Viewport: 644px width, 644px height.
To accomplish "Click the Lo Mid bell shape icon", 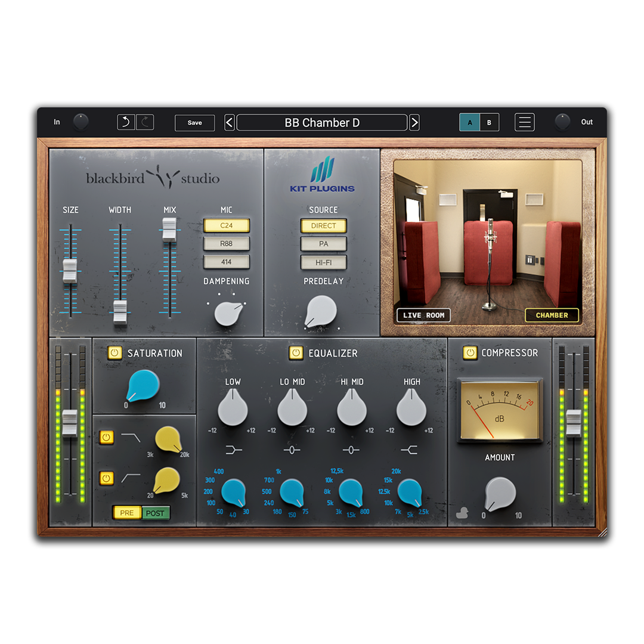I will tap(292, 450).
